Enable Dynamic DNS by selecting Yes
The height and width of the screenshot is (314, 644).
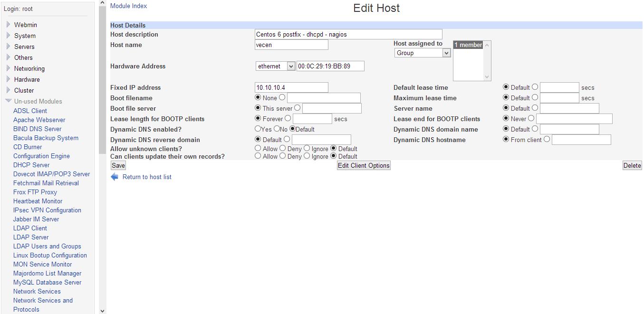(258, 129)
